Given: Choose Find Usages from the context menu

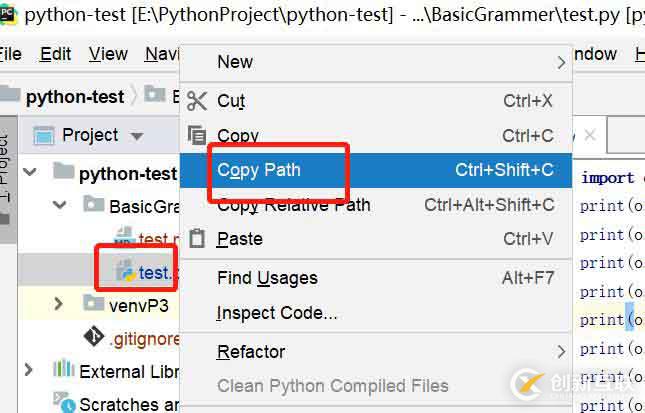Looking at the screenshot, I should click(267, 278).
